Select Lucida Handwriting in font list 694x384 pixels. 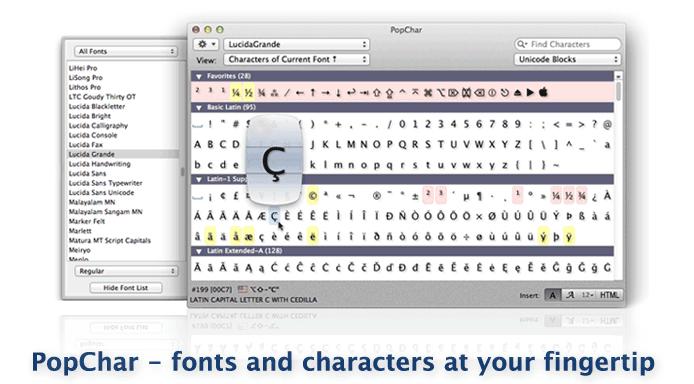tap(100, 164)
